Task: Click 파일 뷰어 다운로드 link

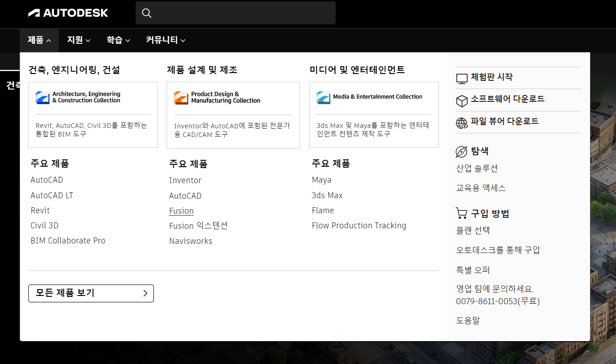Action: coord(505,121)
